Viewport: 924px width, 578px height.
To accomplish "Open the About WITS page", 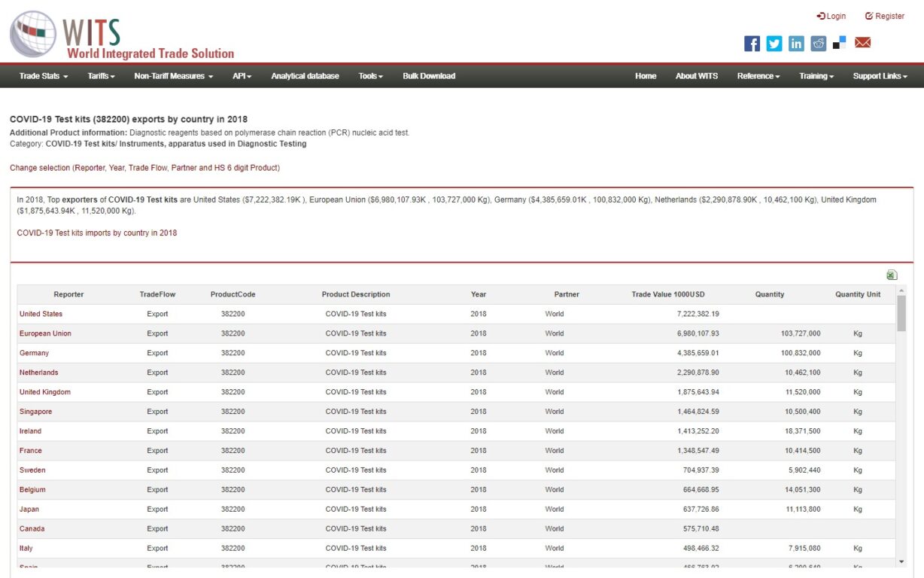I will [697, 76].
